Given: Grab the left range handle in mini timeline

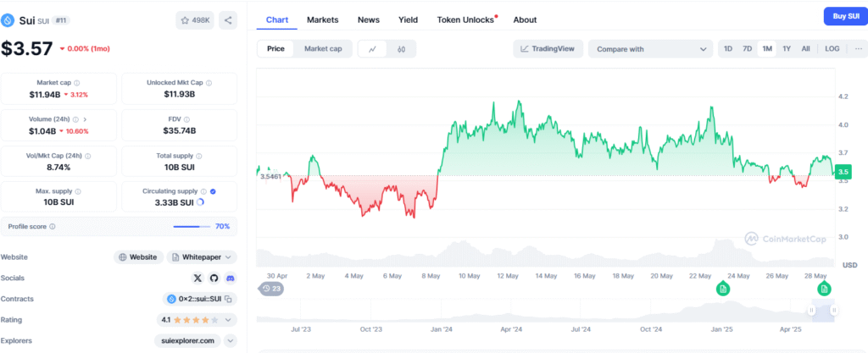Looking at the screenshot, I should coord(812,311).
